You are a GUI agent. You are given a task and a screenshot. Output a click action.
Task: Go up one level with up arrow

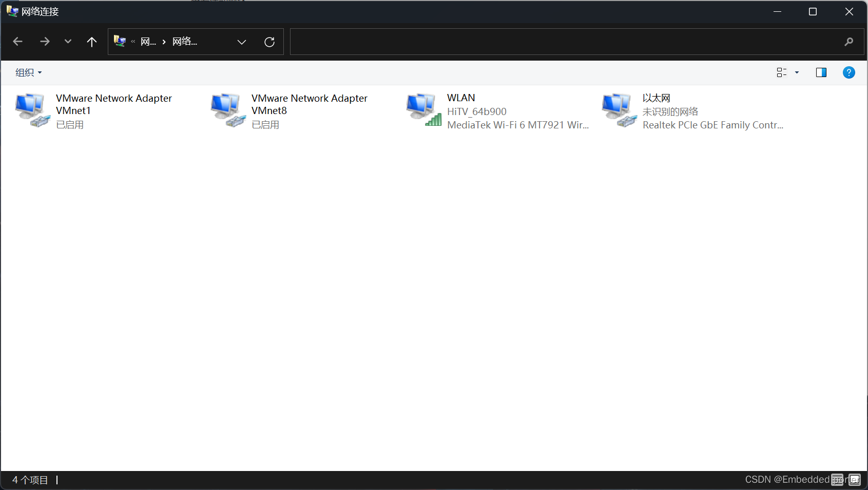pos(92,42)
